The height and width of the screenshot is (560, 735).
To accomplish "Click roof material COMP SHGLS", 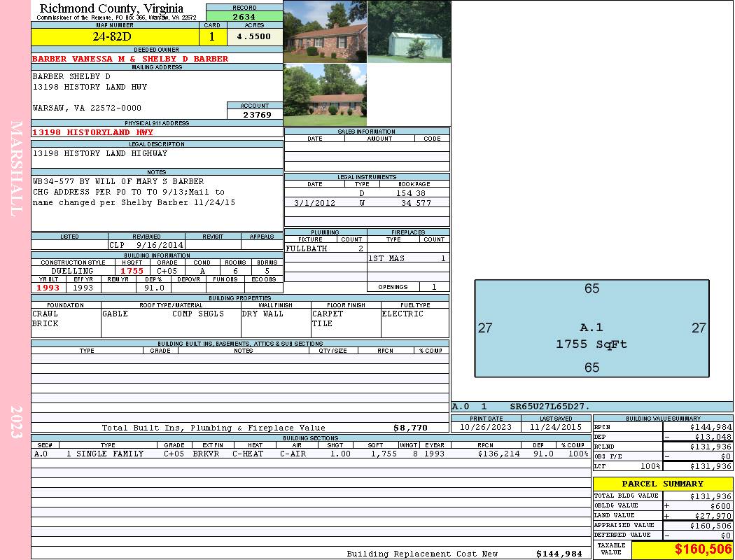I will click(x=198, y=314).
